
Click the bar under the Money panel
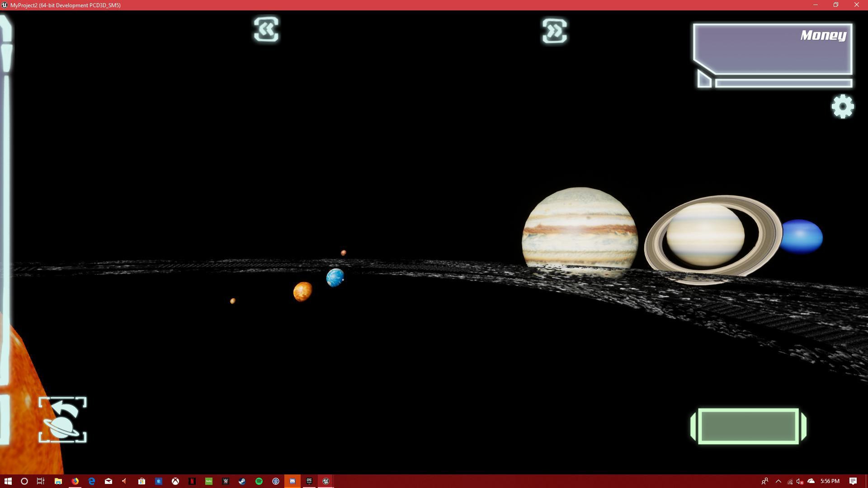(783, 83)
